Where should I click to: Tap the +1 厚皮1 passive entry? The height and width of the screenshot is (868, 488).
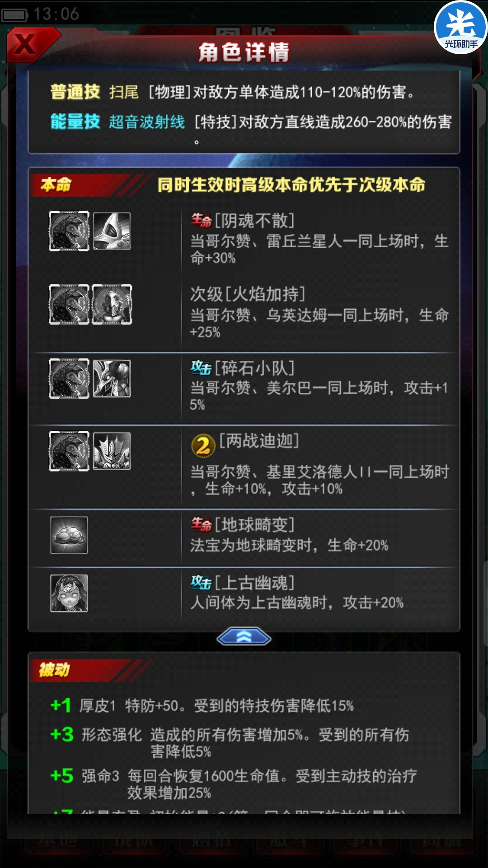202,705
